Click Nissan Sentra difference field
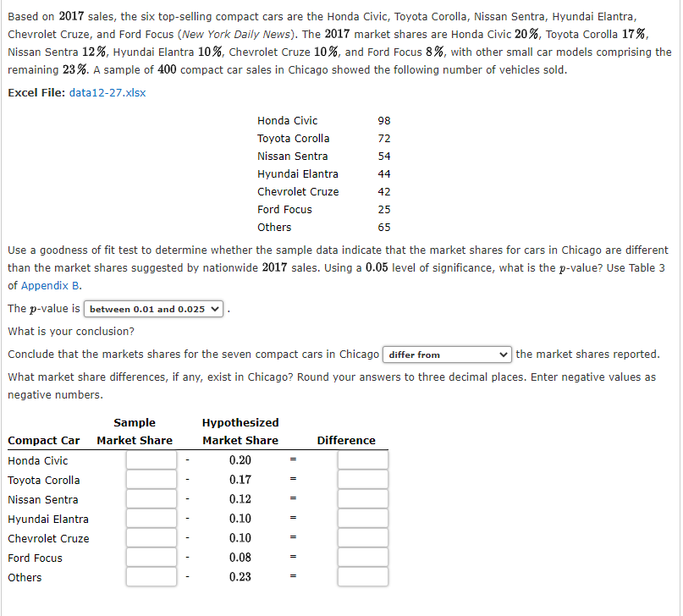This screenshot has width=683, height=616. pos(363,499)
